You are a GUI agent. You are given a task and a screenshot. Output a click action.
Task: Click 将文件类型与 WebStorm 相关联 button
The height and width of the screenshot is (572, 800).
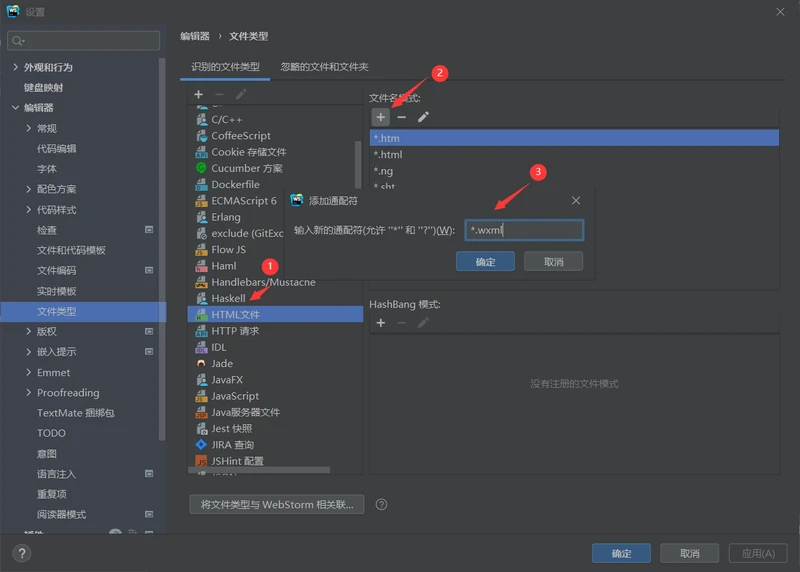pos(277,505)
